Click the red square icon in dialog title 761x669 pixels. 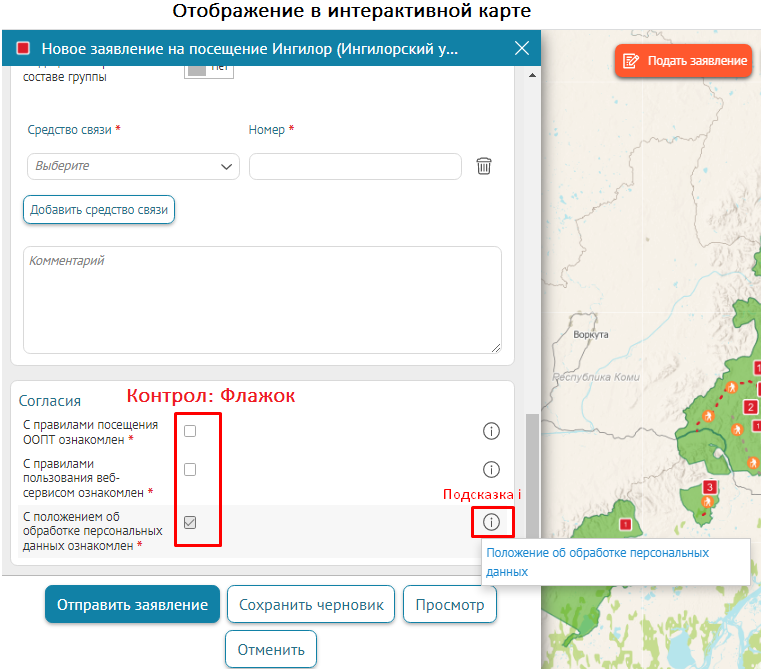coord(23,48)
